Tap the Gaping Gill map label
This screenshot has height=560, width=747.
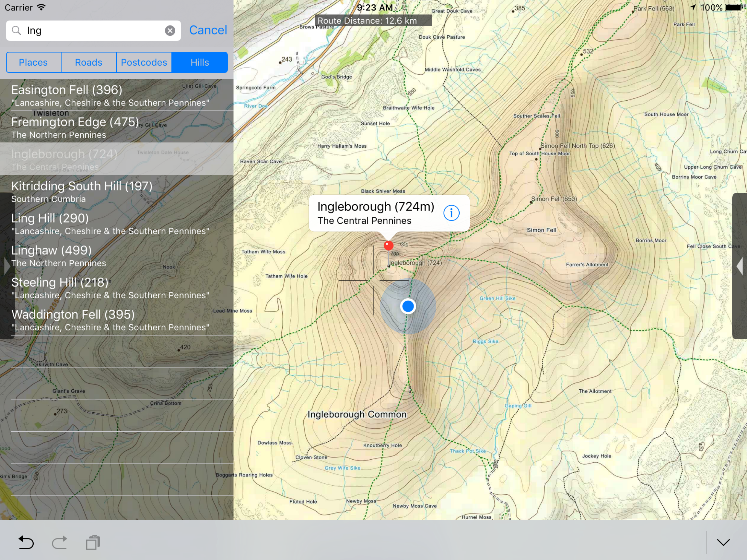[518, 406]
